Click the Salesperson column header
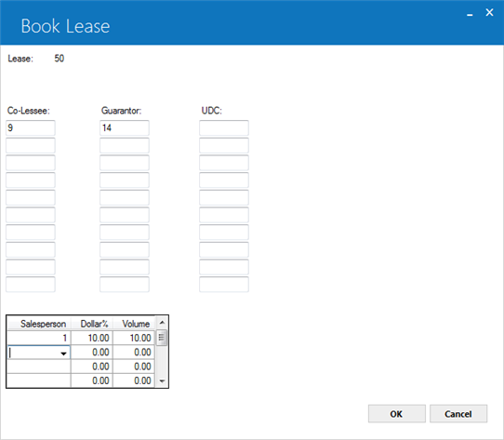This screenshot has height=440, width=504. pyautogui.click(x=39, y=324)
